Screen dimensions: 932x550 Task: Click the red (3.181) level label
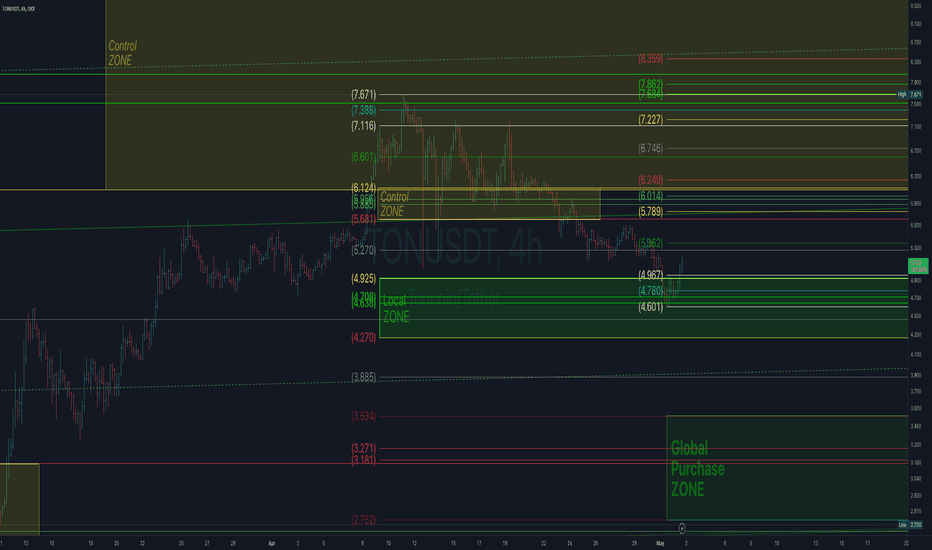(363, 460)
